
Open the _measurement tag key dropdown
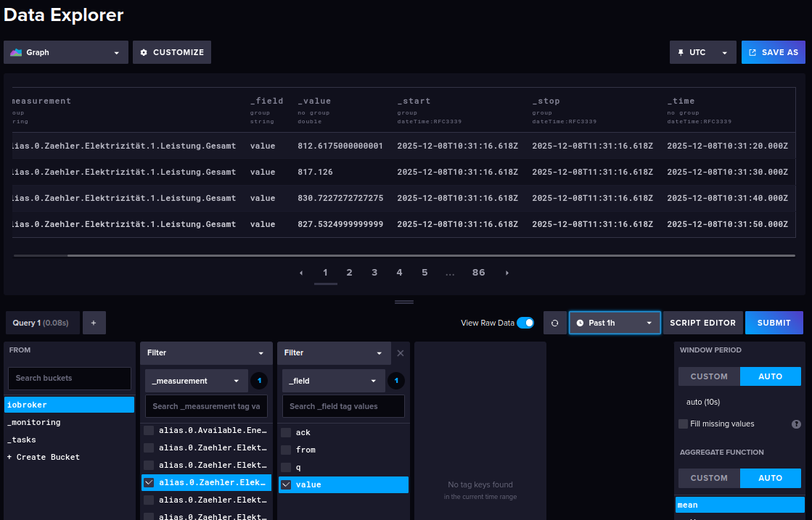point(196,381)
